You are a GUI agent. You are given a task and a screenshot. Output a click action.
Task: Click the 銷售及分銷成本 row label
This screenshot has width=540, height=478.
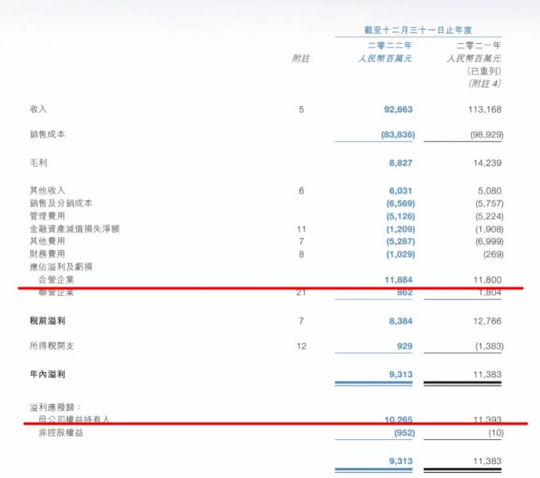[x=61, y=203]
